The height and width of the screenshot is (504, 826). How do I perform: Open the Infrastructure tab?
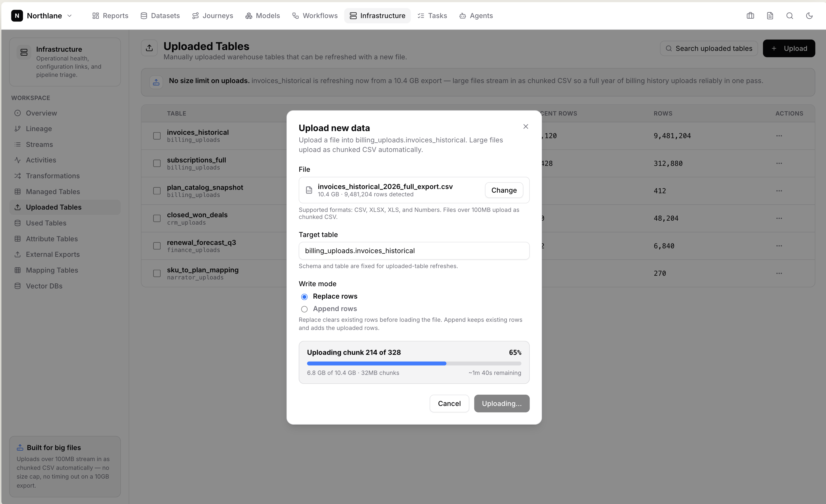pyautogui.click(x=377, y=16)
